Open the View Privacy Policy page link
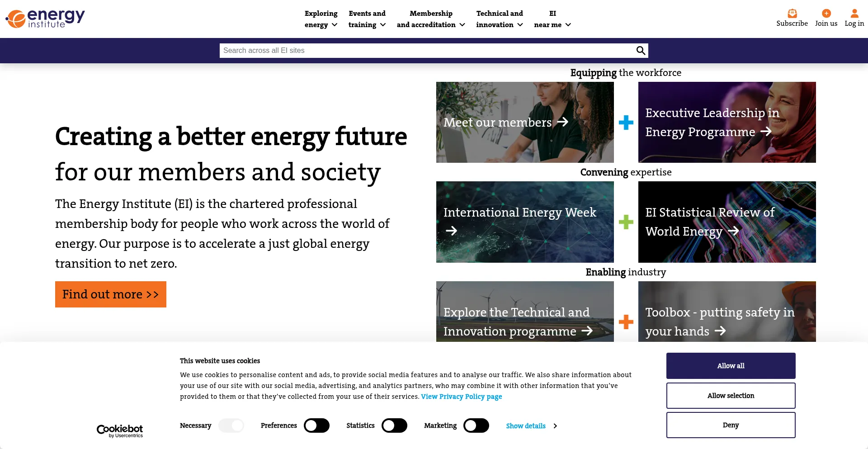The image size is (868, 449). pyautogui.click(x=461, y=397)
